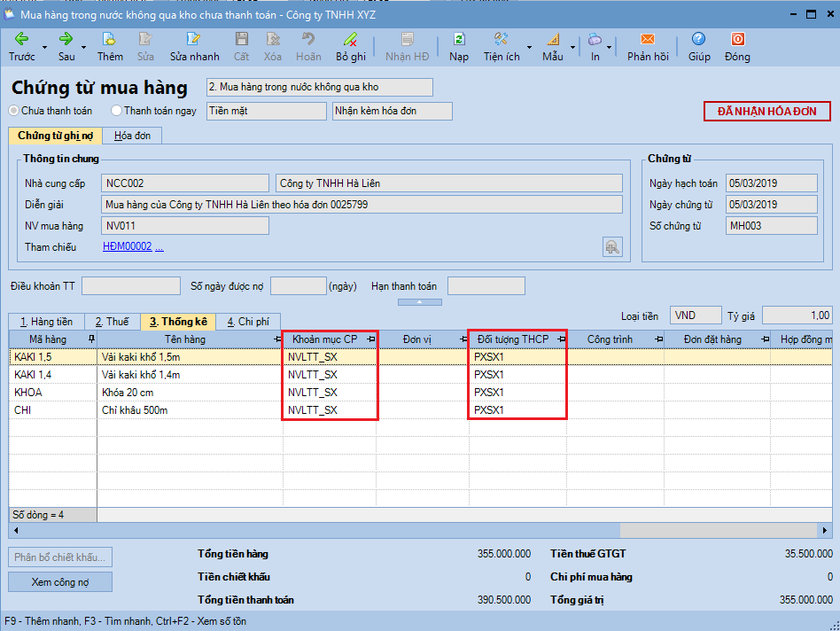Select the Chưa thanh toán radio button
This screenshot has height=631, width=840.
(x=14, y=111)
